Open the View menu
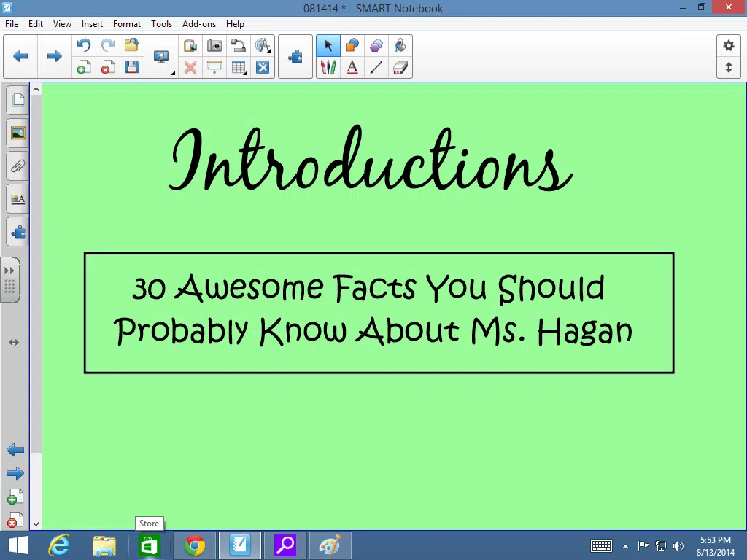Viewport: 747px width, 560px height. [x=63, y=24]
